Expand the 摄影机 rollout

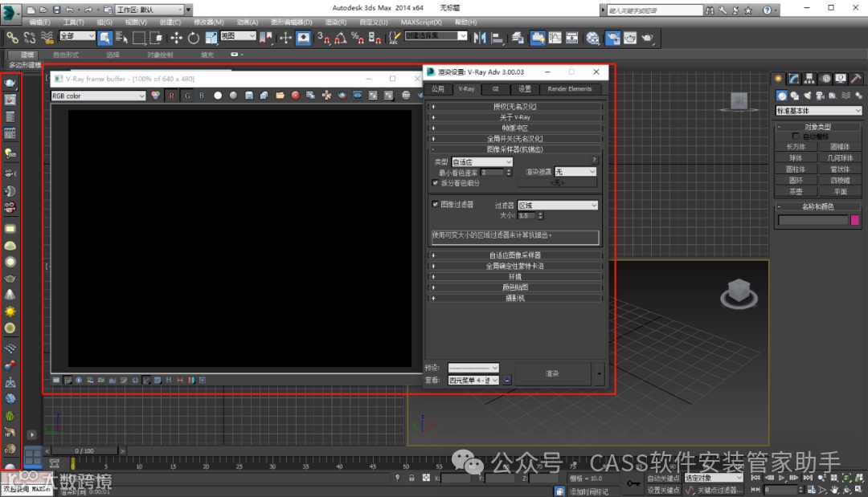(515, 298)
